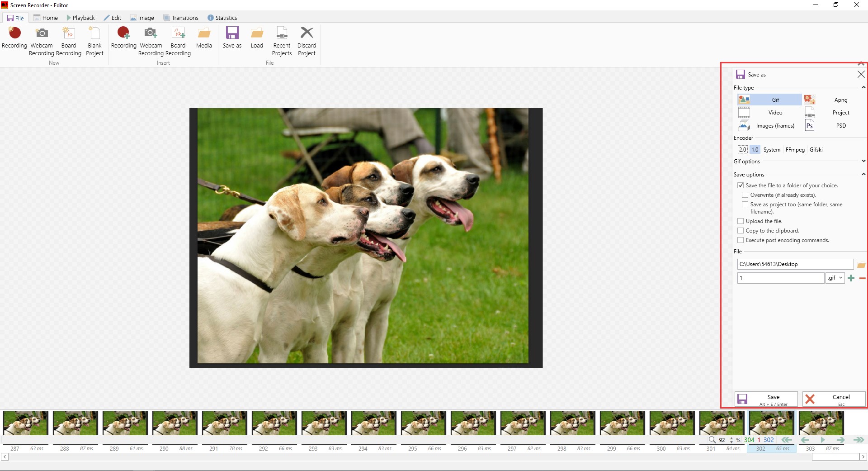Switch to the Transitions tab
The image size is (868, 471).
point(180,18)
